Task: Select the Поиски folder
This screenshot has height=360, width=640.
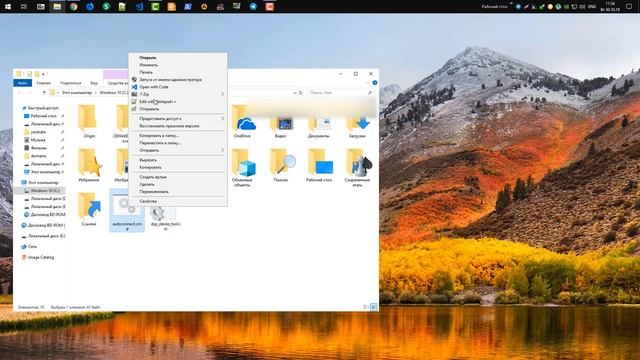Action: [281, 165]
